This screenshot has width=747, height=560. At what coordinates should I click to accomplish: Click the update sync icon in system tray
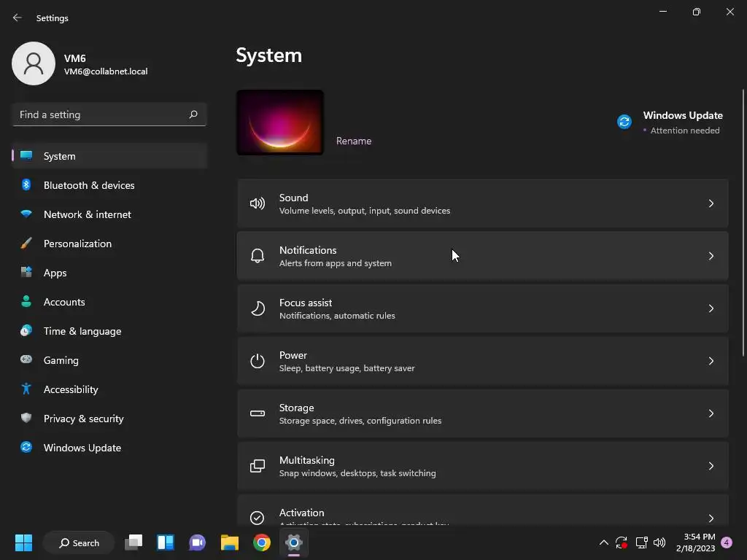[x=622, y=542]
